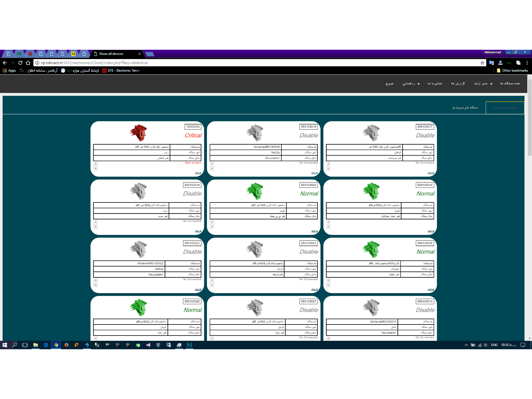This screenshot has height=399, width=532.
Task: Open the گزارش ها menu item
Action: (x=458, y=84)
